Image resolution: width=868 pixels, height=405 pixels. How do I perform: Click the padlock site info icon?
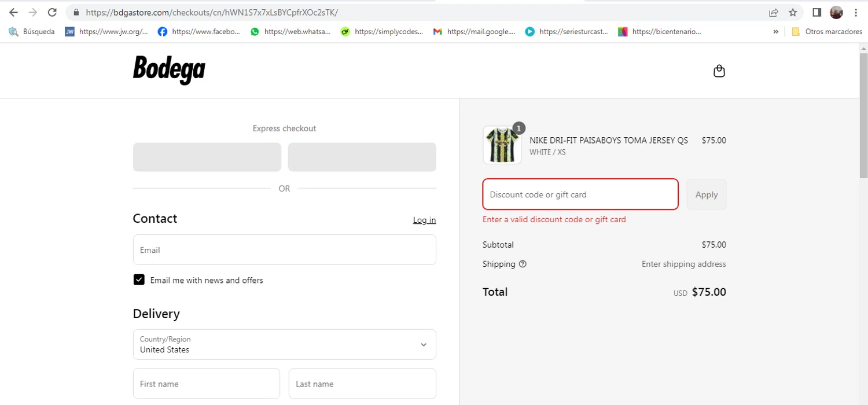point(76,12)
